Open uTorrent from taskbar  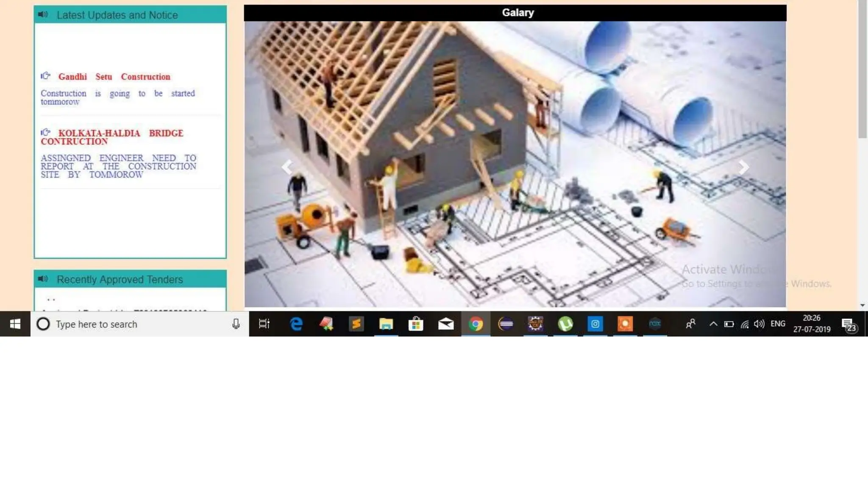click(565, 324)
